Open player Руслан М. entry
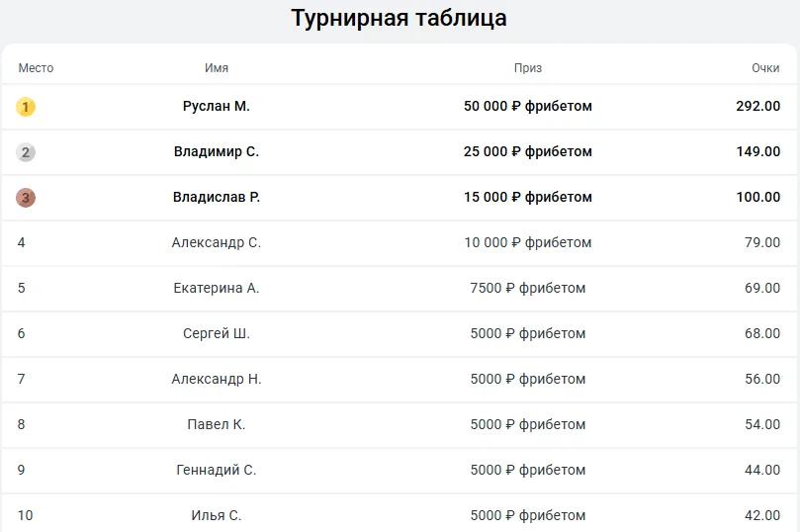The height and width of the screenshot is (532, 800). point(217,106)
